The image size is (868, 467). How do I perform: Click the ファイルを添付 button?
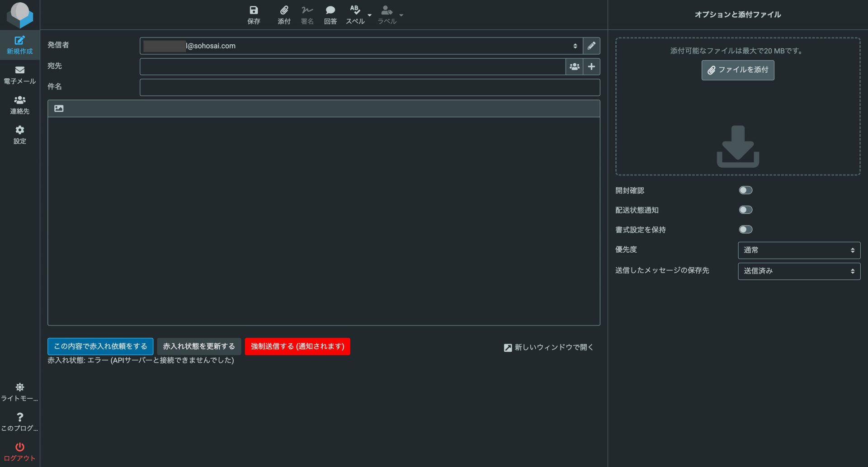[737, 70]
